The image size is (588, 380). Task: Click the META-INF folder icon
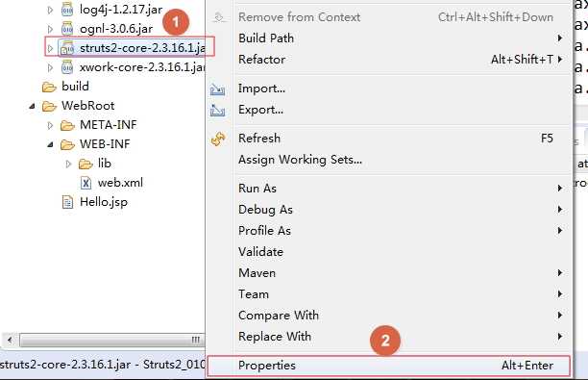[67, 125]
